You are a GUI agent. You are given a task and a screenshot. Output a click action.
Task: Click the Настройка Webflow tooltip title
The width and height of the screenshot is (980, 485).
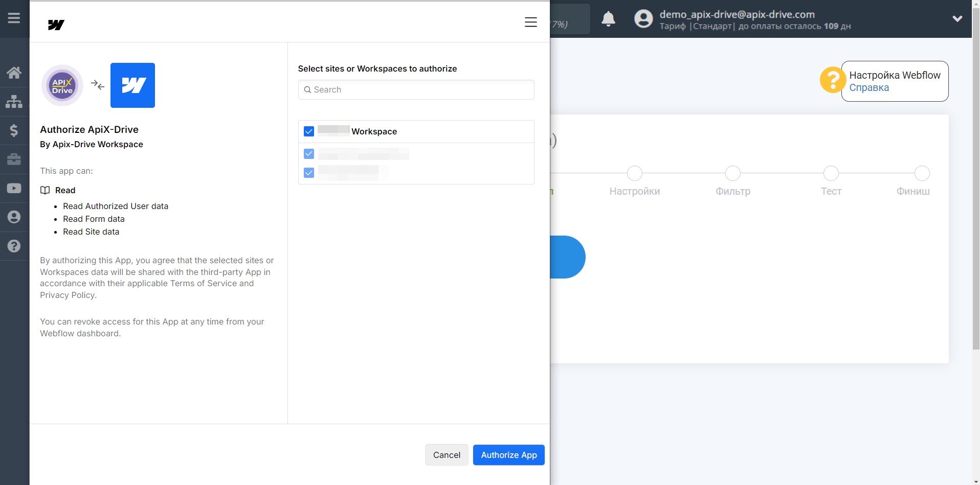[895, 75]
